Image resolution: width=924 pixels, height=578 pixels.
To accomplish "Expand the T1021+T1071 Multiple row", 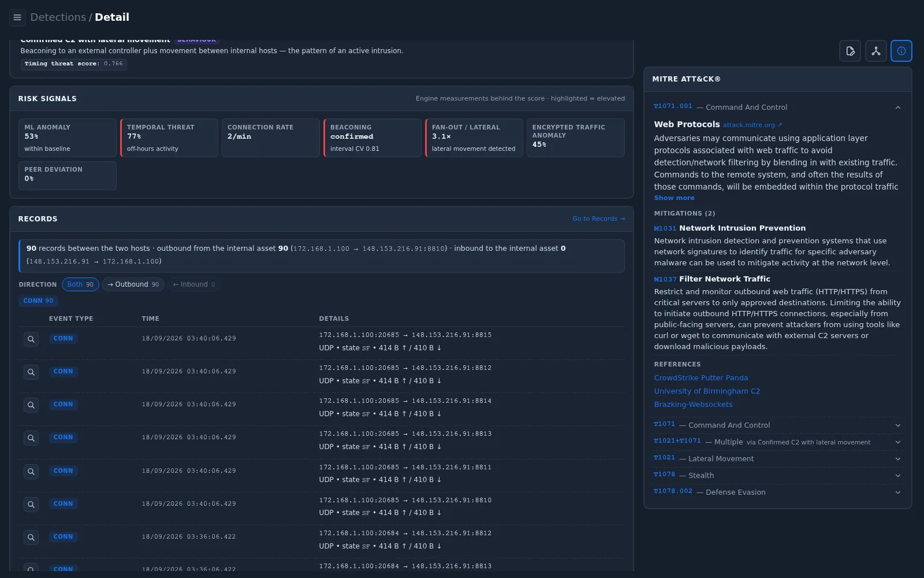I will tap(777, 442).
